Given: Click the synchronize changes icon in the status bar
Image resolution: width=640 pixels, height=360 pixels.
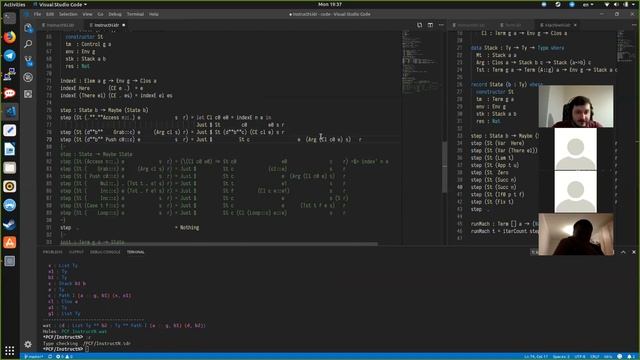Looking at the screenshot, I should (x=50, y=356).
